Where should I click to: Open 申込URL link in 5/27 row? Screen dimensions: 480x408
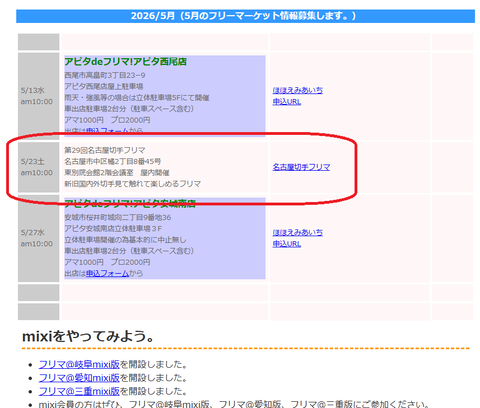[x=287, y=244]
